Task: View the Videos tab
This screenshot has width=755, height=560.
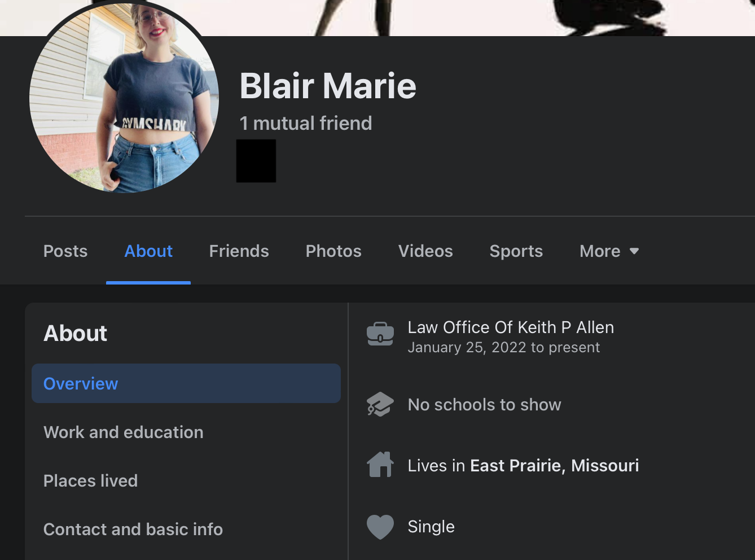Action: point(425,251)
